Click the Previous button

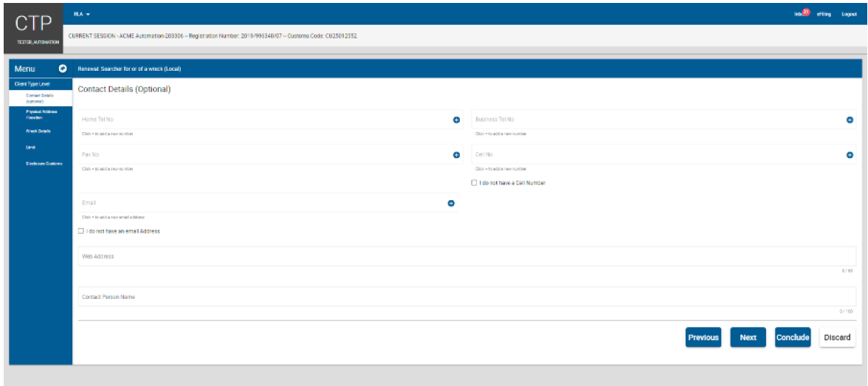(703, 337)
